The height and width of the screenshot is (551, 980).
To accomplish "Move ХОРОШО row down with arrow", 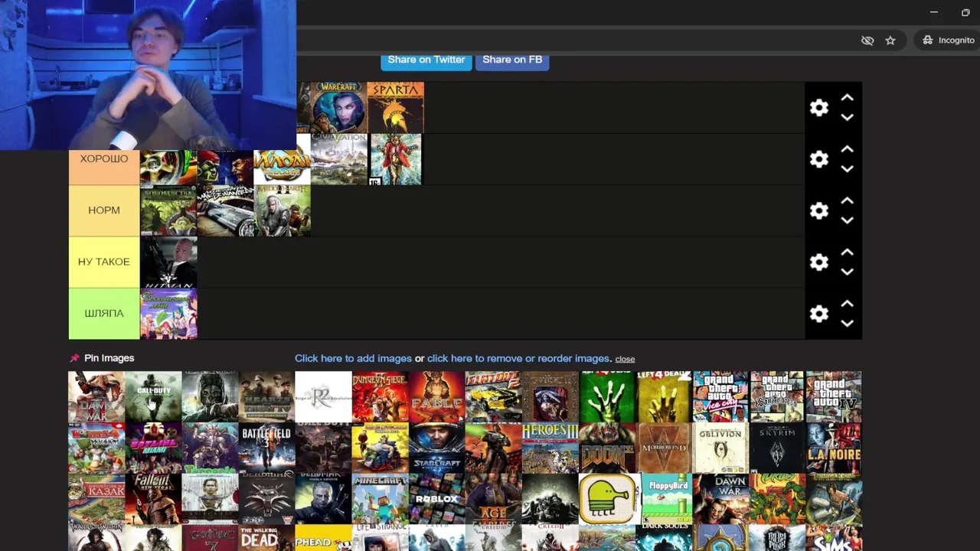I will coord(847,169).
